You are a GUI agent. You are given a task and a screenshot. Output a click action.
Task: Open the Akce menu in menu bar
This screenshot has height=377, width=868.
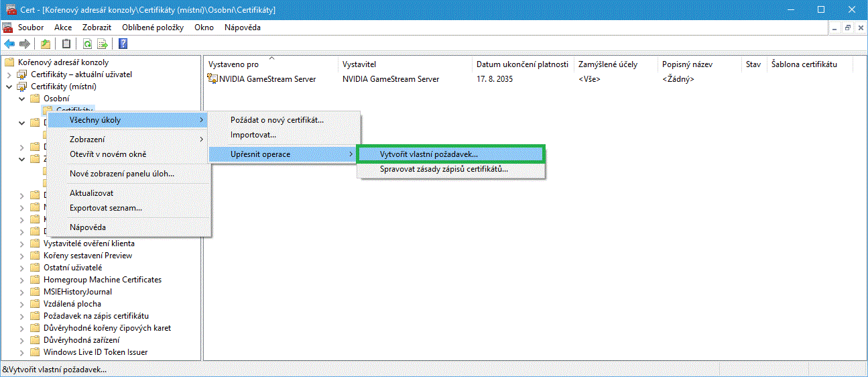click(x=63, y=28)
